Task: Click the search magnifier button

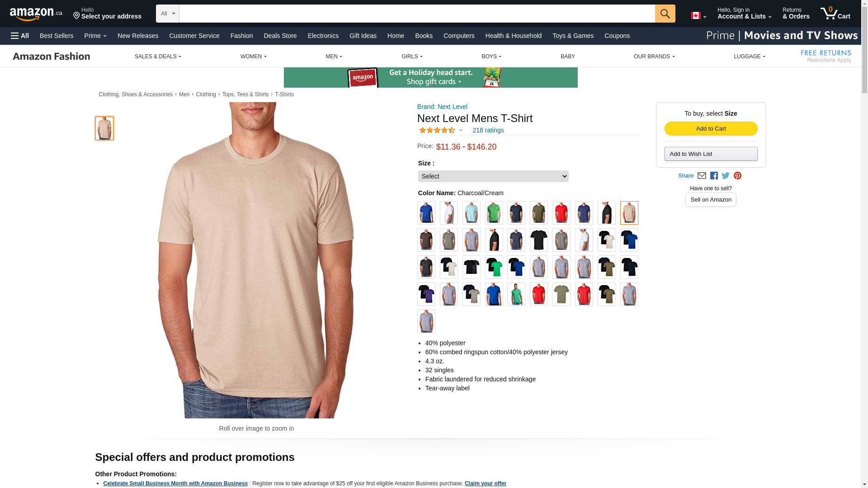Action: coord(665,14)
